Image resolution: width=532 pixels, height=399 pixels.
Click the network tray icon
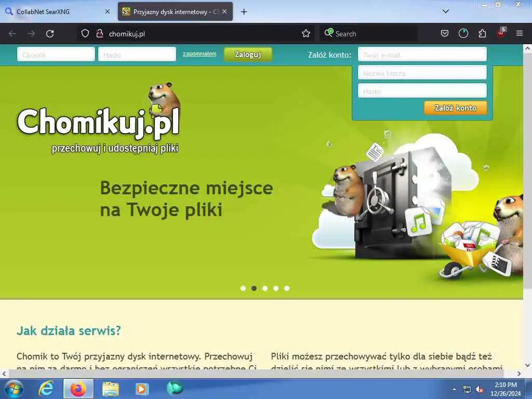[467, 390]
